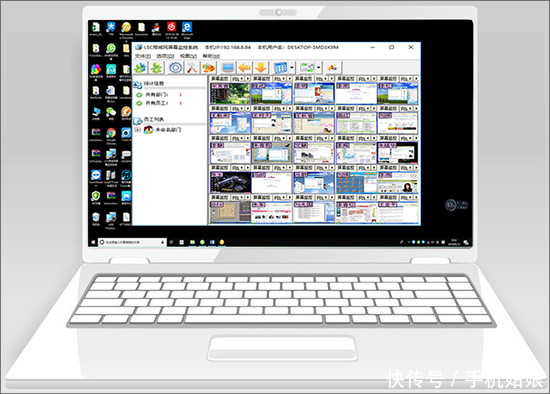The width and height of the screenshot is (550, 394).
Task: Click the LSC monitoring window title icon
Action: [139, 47]
